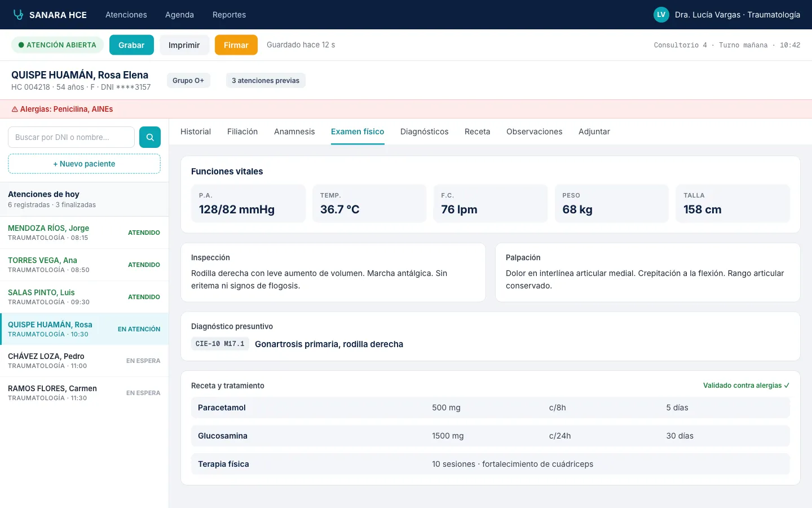Select patient TORRES VEGA, Ana
This screenshot has height=508, width=812.
[x=84, y=265]
